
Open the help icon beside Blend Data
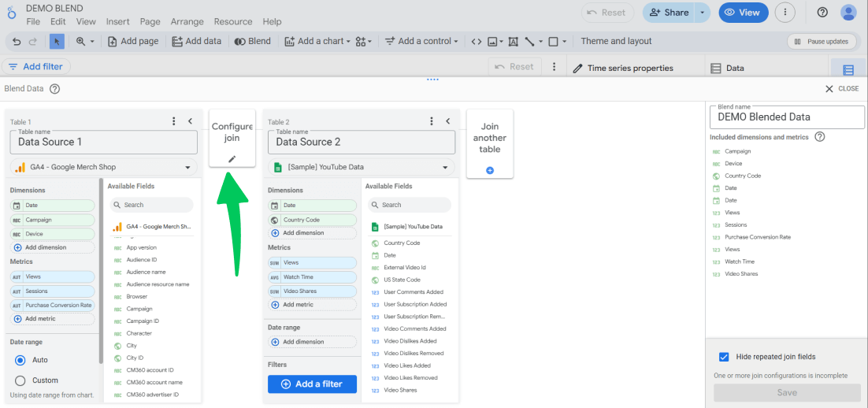(x=54, y=89)
